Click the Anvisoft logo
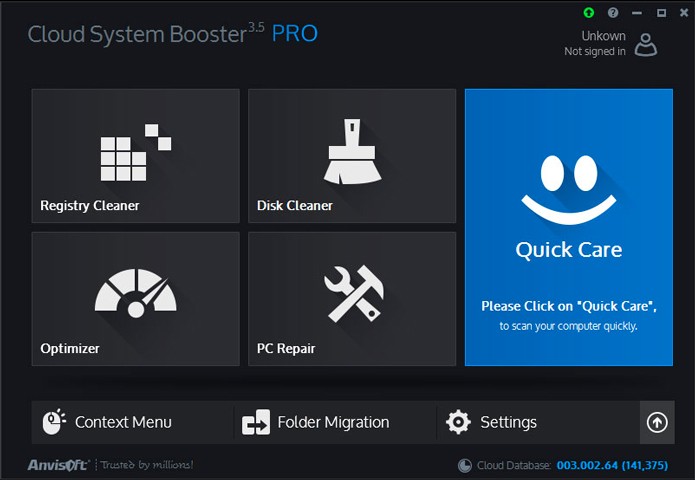 point(58,465)
